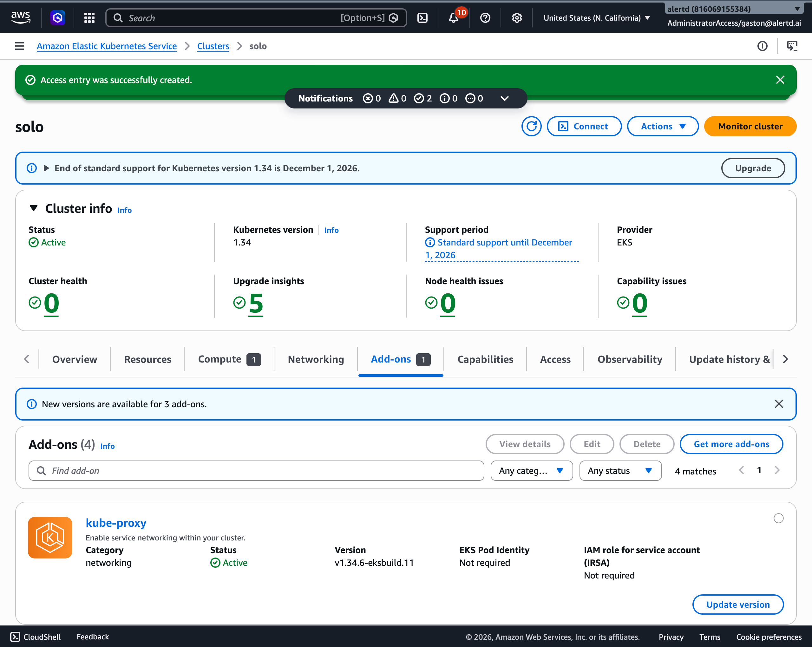Click Get more add-ons button

pos(731,444)
